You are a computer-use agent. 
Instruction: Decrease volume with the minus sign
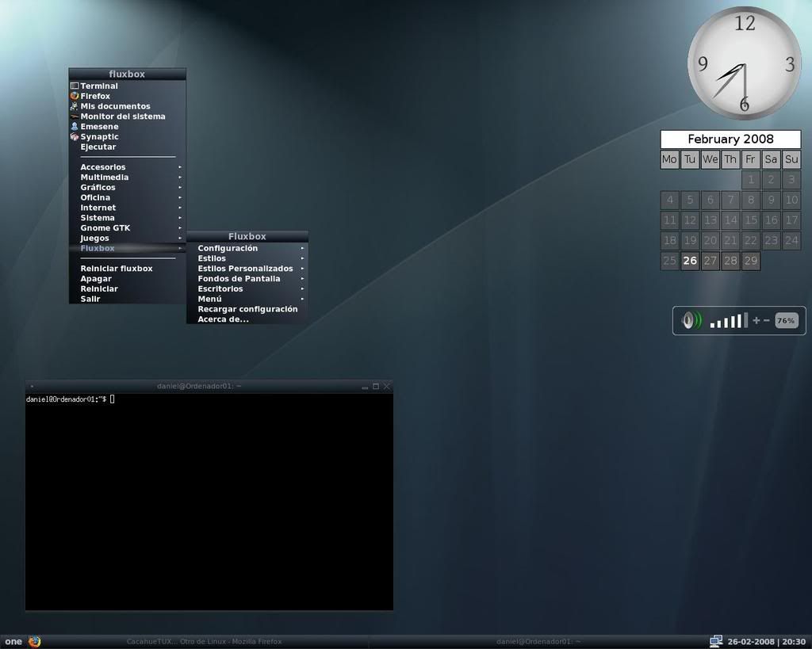point(767,320)
